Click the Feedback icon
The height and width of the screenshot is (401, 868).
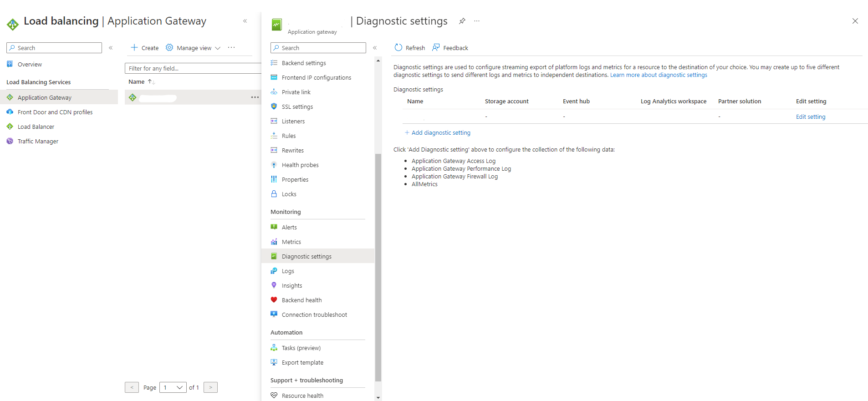(x=436, y=48)
